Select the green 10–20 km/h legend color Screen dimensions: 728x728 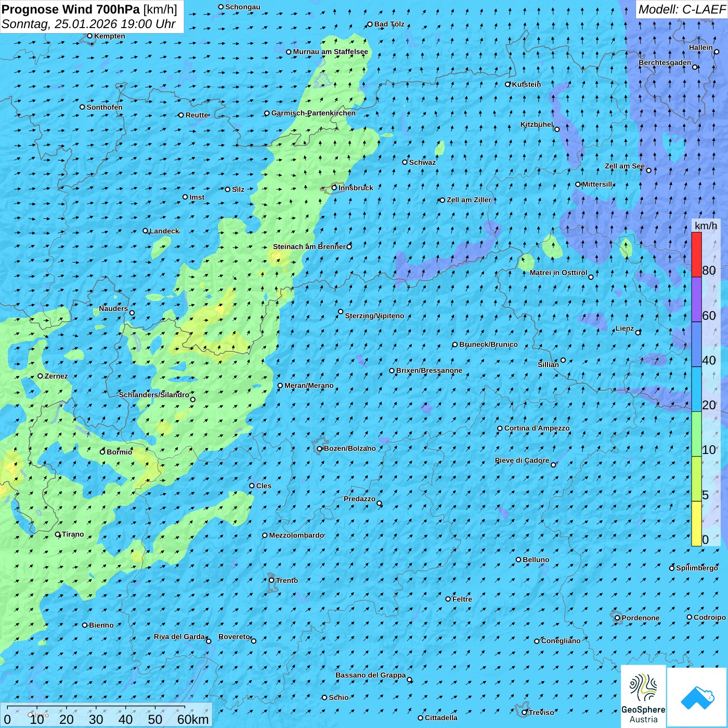(x=696, y=434)
